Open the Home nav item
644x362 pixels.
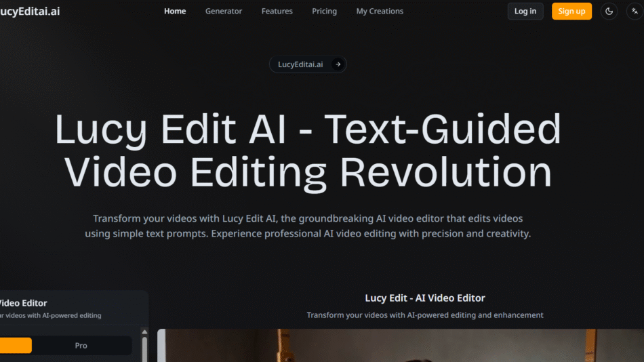(x=175, y=11)
